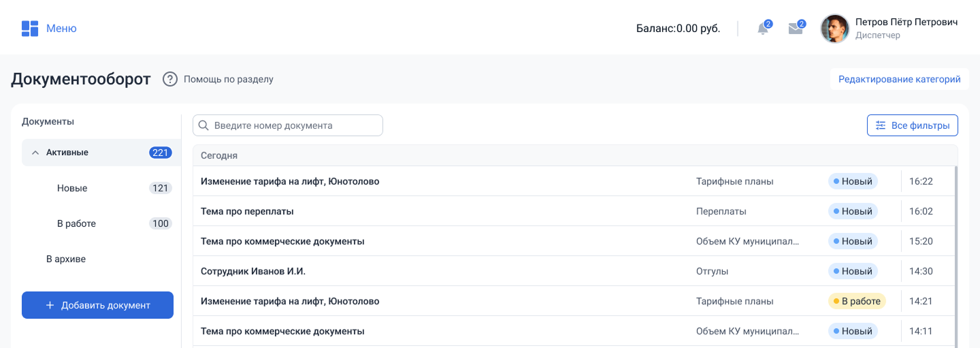This screenshot has height=348, width=980.
Task: Click the yellow В работе status badge
Action: tap(856, 301)
